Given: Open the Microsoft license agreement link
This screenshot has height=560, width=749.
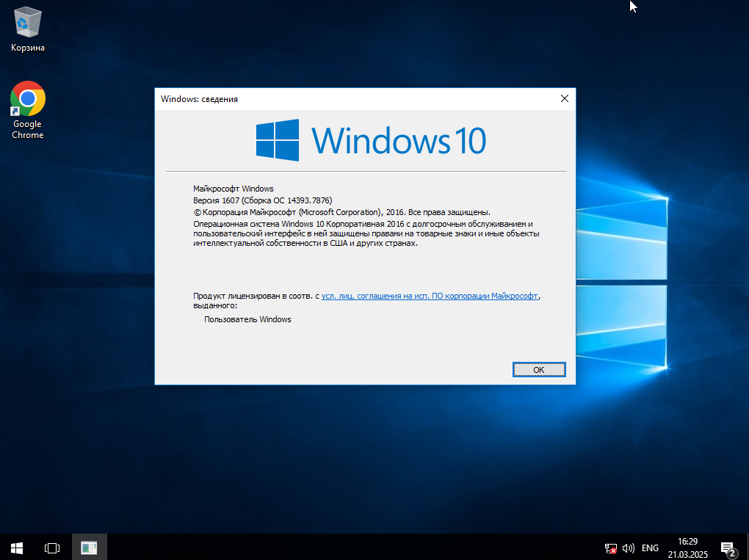Looking at the screenshot, I should point(430,296).
